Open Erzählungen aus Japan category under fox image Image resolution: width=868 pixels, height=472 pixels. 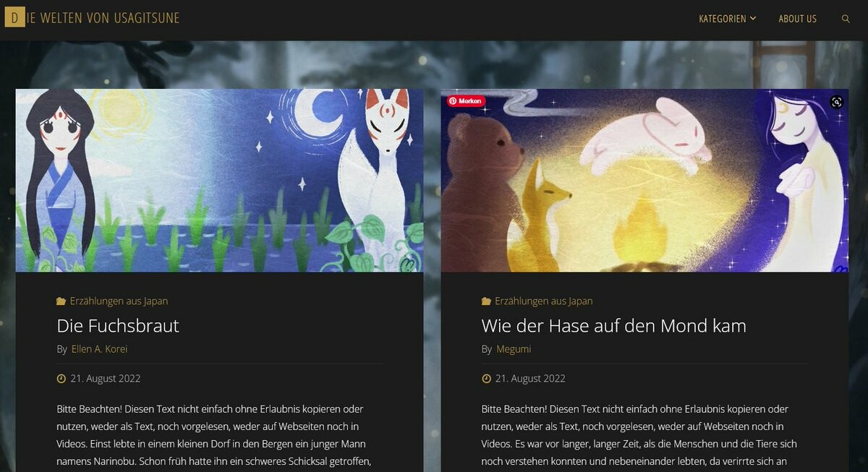[119, 301]
